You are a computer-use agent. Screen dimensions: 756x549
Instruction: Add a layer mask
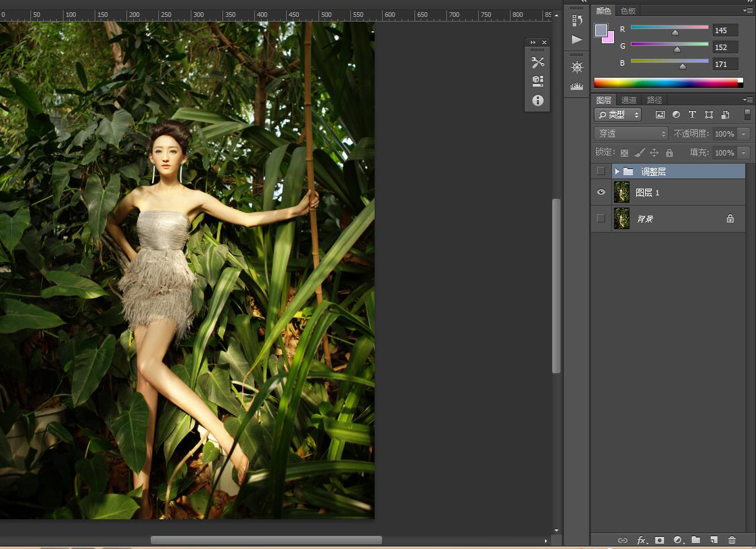click(659, 540)
